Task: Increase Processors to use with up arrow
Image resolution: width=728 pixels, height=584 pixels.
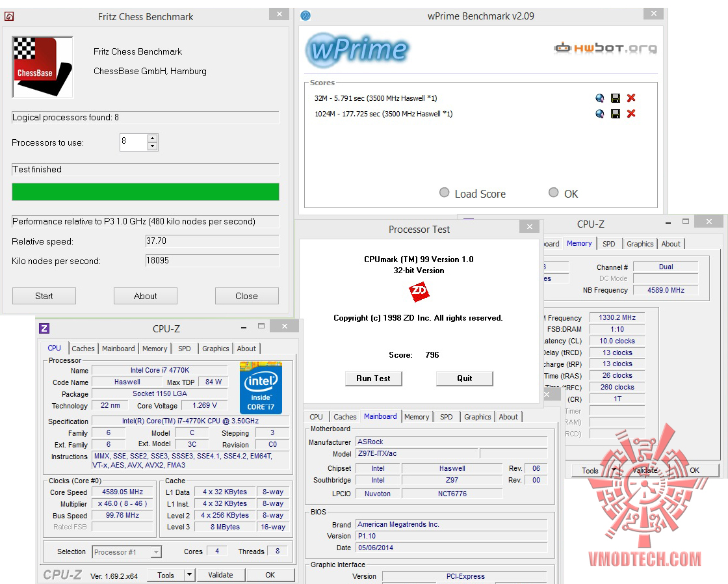Action: (152, 139)
